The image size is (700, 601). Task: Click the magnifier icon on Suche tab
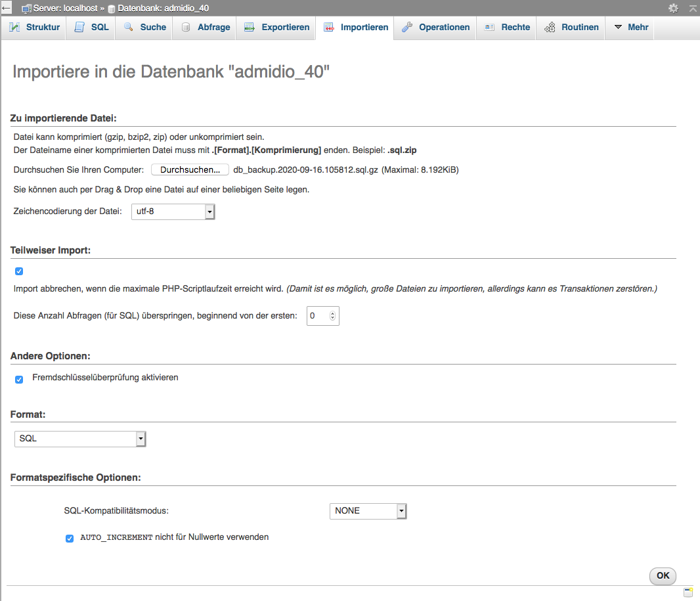[129, 28]
